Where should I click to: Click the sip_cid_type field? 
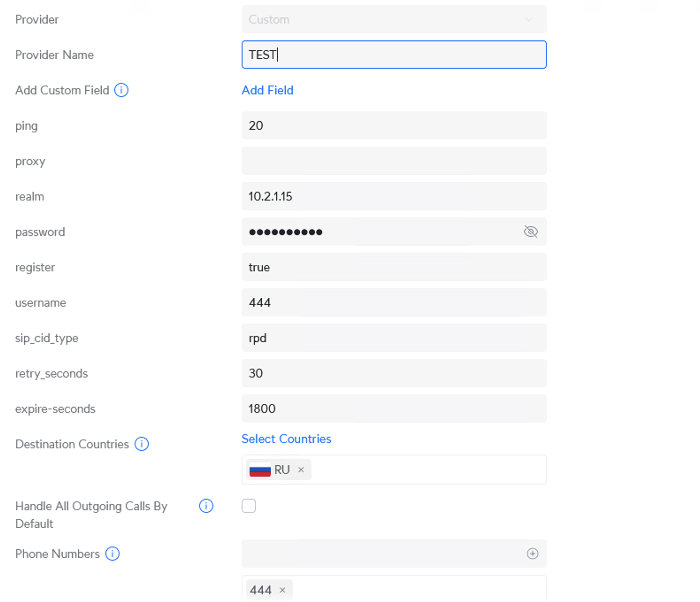point(393,338)
